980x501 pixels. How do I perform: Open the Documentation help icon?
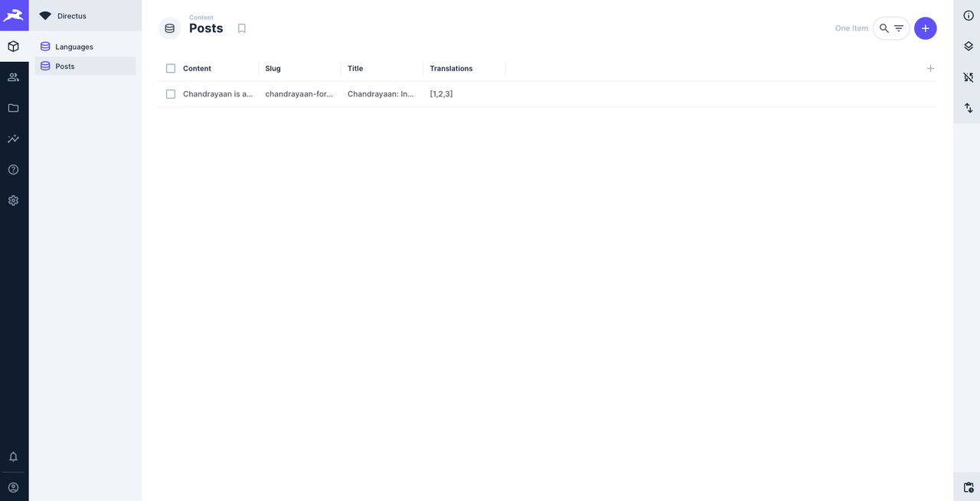14,170
